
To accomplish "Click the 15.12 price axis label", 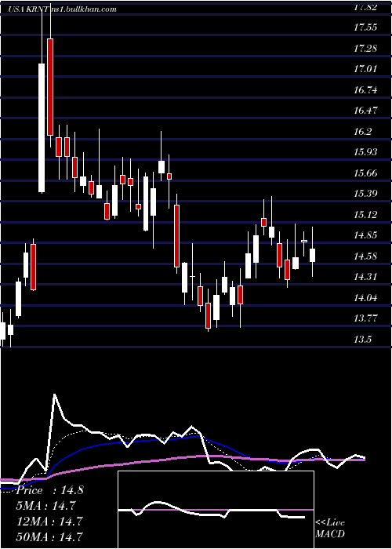I will [x=365, y=214].
